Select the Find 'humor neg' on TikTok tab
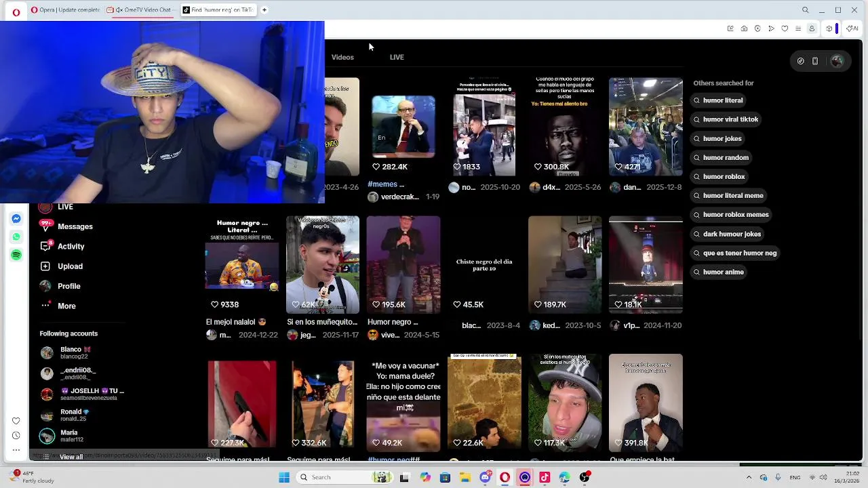868x488 pixels. pyautogui.click(x=218, y=10)
